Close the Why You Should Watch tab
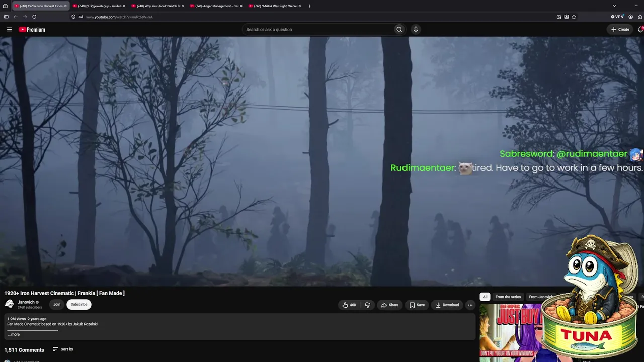This screenshot has width=644, height=362. point(183,6)
